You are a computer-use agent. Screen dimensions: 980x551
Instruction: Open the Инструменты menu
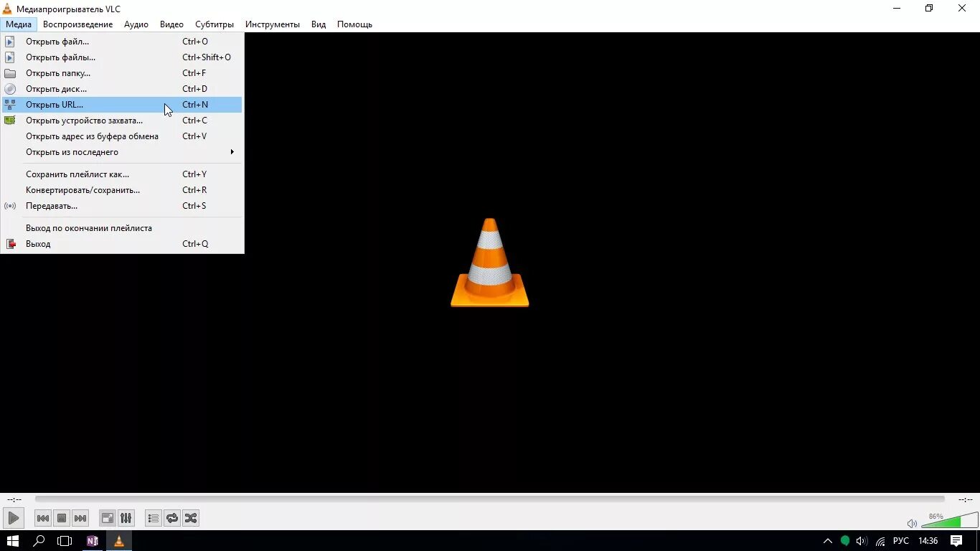pos(273,24)
